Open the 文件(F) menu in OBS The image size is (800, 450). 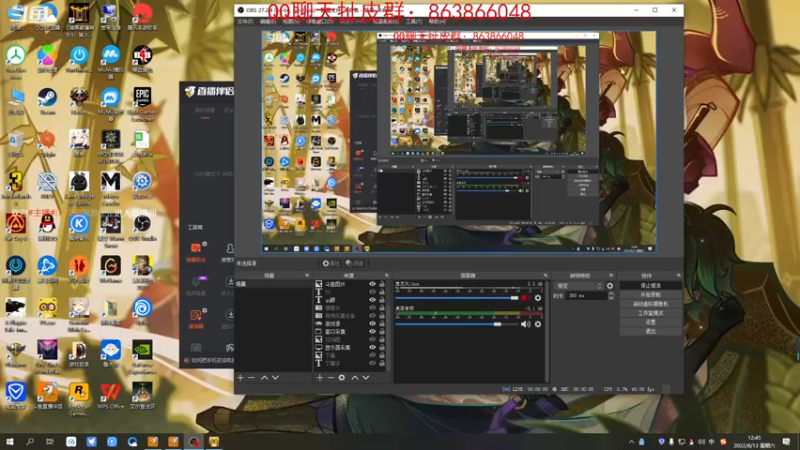[245, 21]
